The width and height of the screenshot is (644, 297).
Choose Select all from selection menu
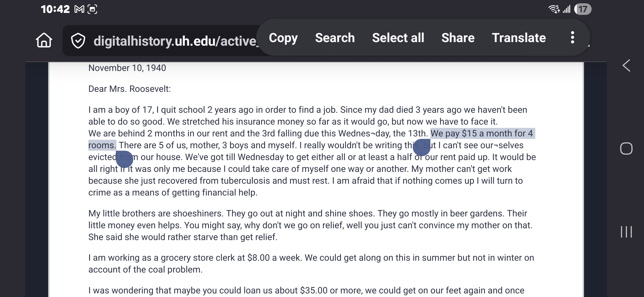pyautogui.click(x=398, y=38)
